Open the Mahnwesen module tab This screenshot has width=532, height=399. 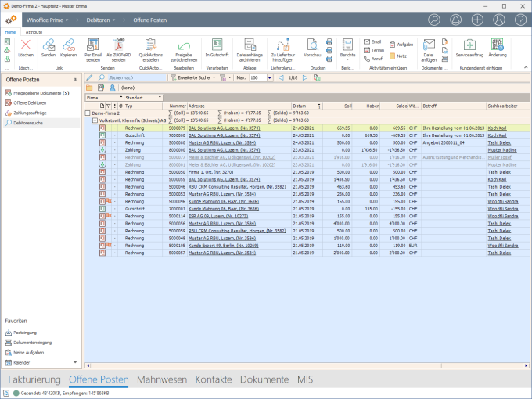pos(162,379)
